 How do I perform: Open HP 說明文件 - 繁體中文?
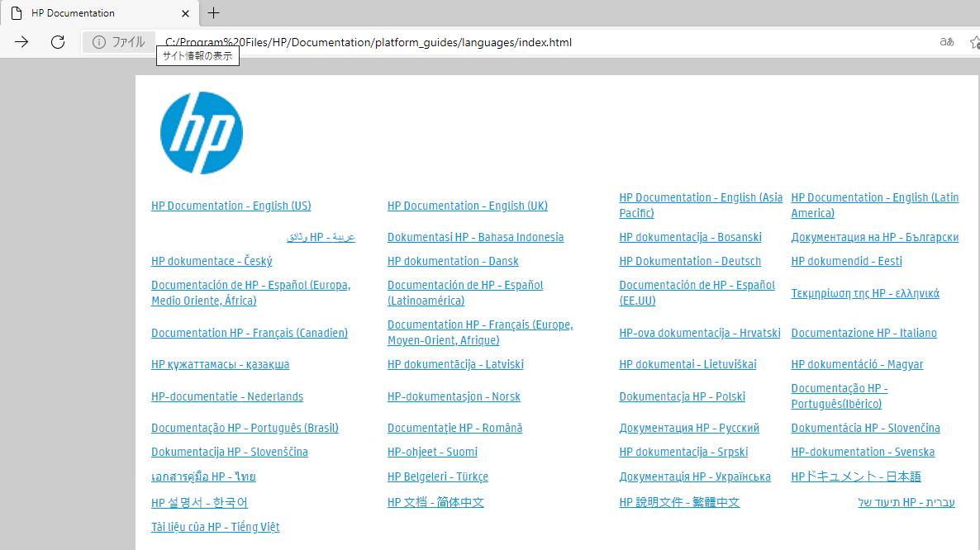pos(679,503)
